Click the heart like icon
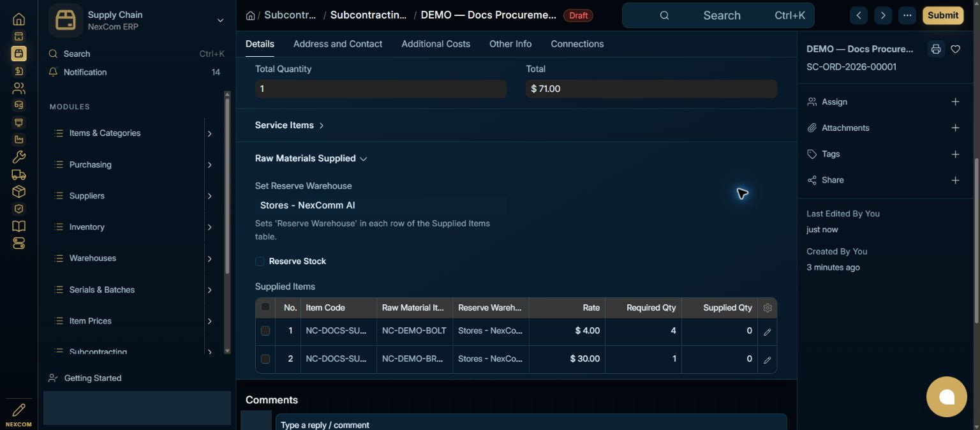This screenshot has width=980, height=430. (x=955, y=49)
